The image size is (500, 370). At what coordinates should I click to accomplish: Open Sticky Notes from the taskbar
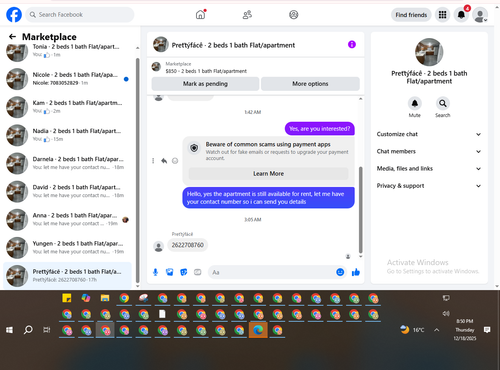[67, 298]
